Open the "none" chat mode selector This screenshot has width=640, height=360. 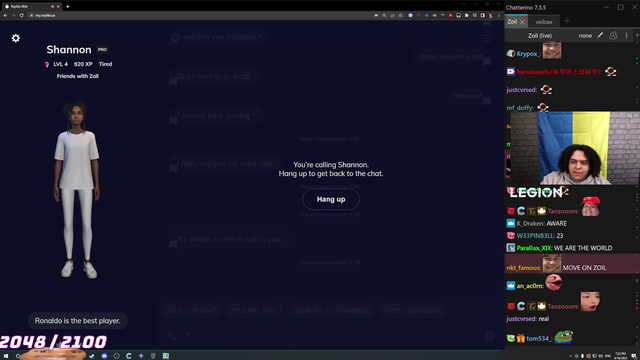click(585, 36)
